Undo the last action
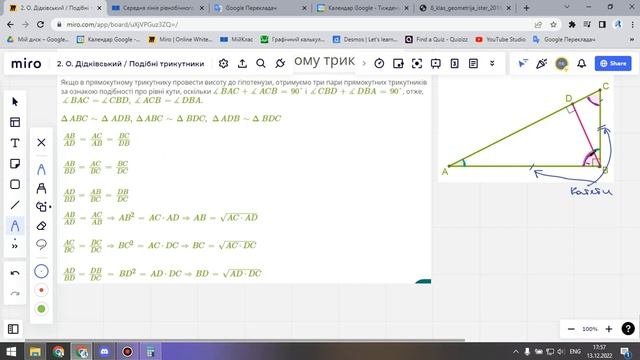 15,273
